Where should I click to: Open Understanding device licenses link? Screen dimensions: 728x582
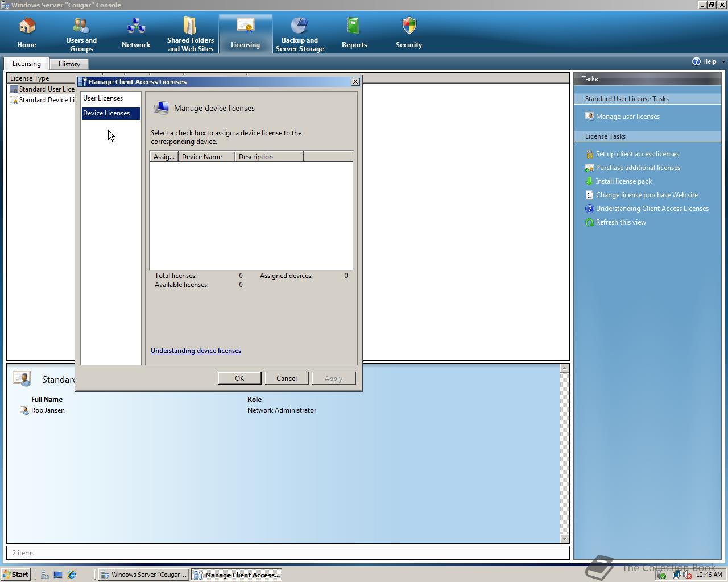196,351
